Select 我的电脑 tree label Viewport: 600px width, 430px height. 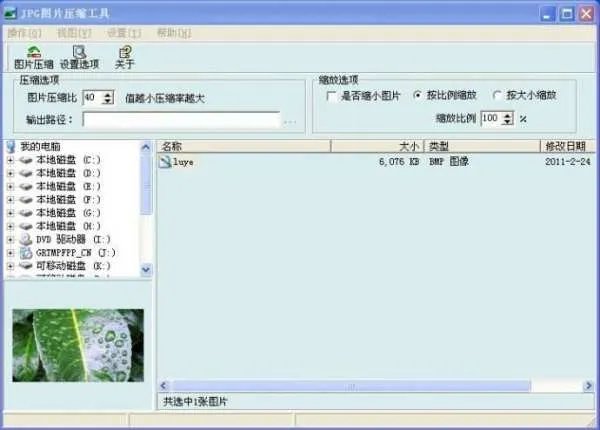[x=40, y=147]
